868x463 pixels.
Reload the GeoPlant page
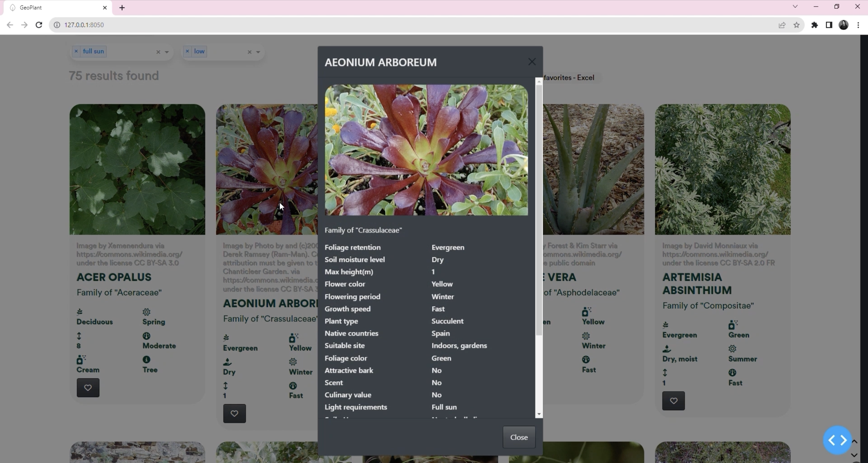[x=39, y=25]
